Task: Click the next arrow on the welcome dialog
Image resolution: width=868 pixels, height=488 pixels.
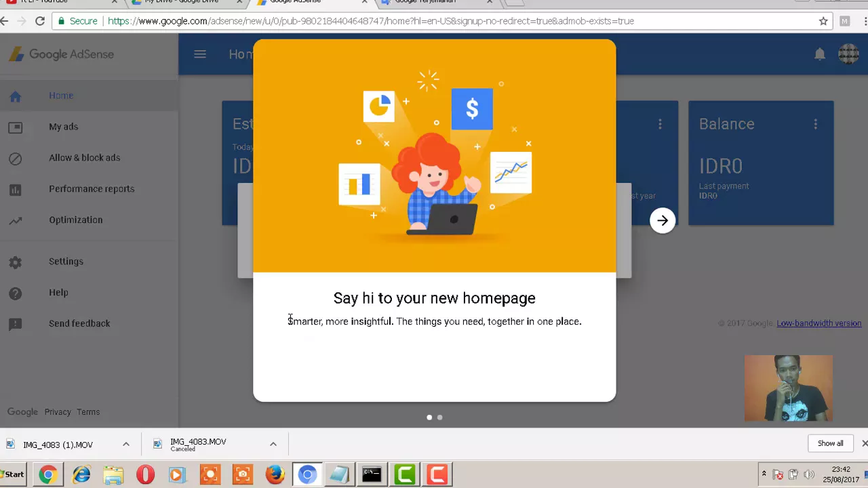Action: pos(663,220)
